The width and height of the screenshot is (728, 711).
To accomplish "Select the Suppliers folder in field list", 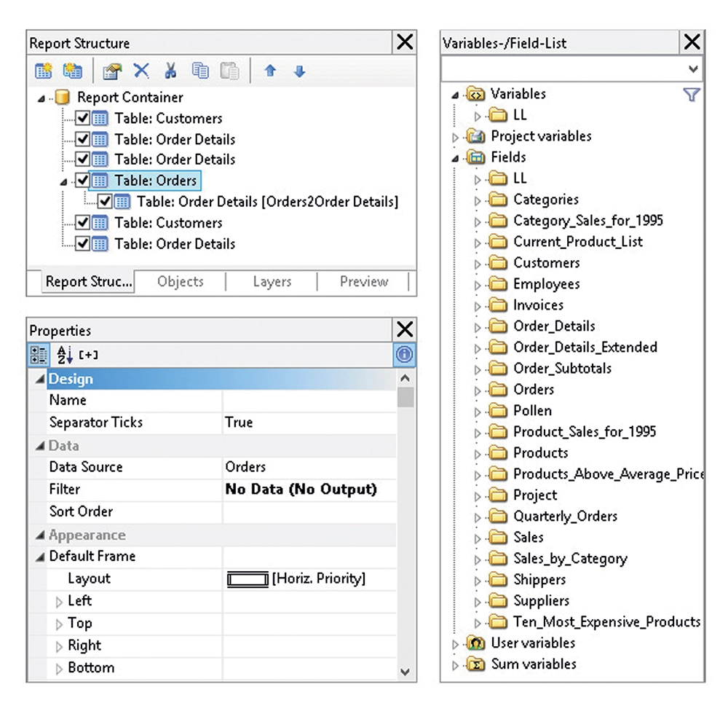I will click(541, 601).
